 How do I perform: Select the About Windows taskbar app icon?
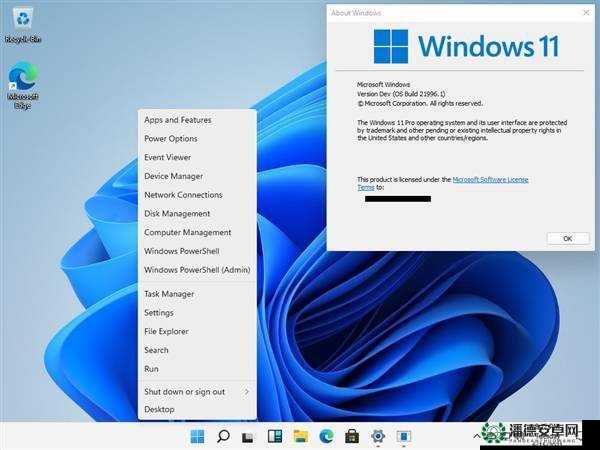coord(403,436)
